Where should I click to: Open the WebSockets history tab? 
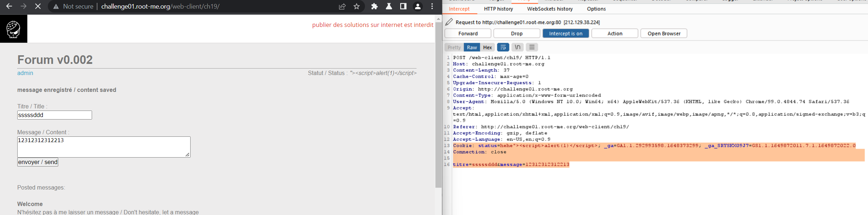(x=550, y=9)
